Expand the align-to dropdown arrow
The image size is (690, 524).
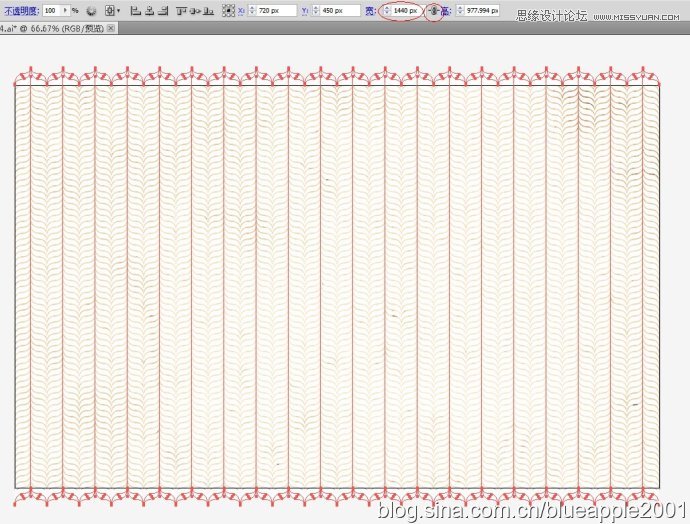(x=118, y=11)
